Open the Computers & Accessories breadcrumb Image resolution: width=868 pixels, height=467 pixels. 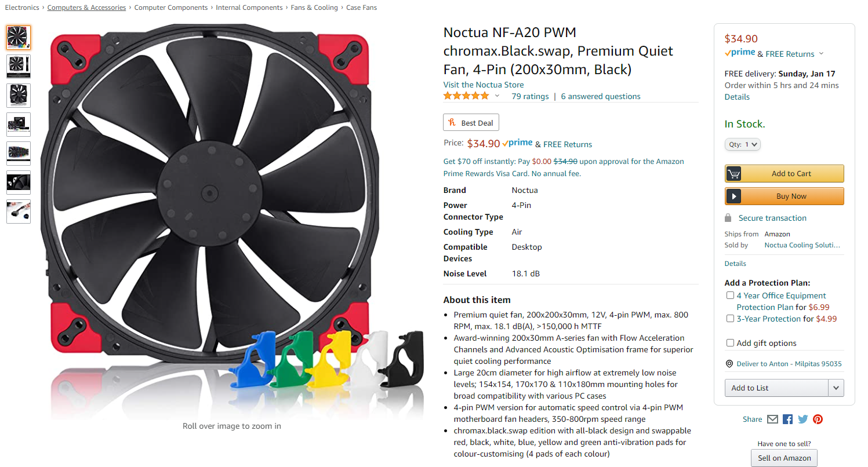click(x=86, y=8)
